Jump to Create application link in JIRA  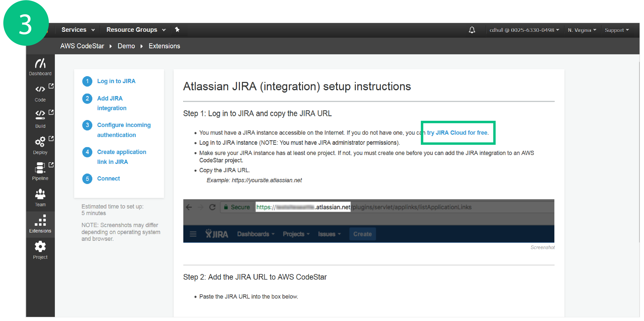click(121, 157)
